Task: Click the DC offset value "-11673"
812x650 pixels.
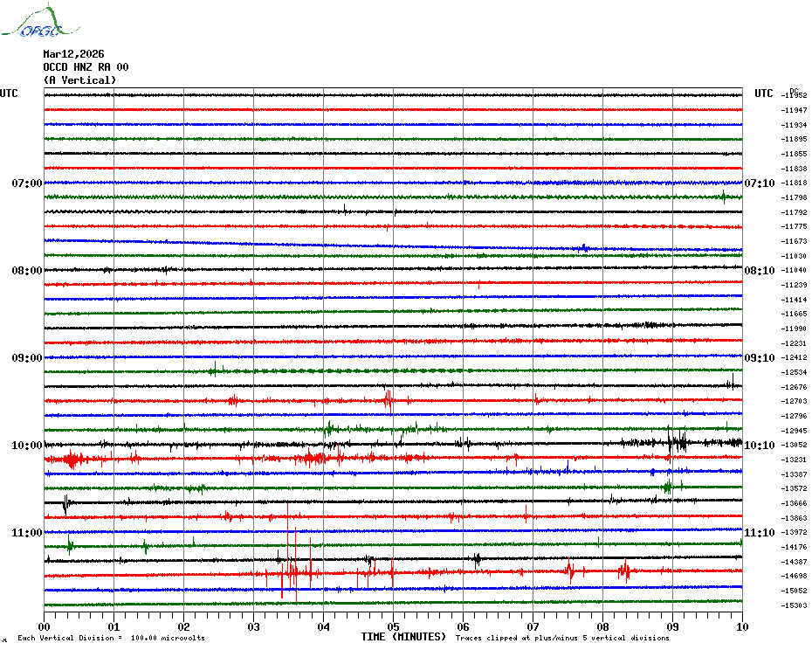Action: [795, 241]
